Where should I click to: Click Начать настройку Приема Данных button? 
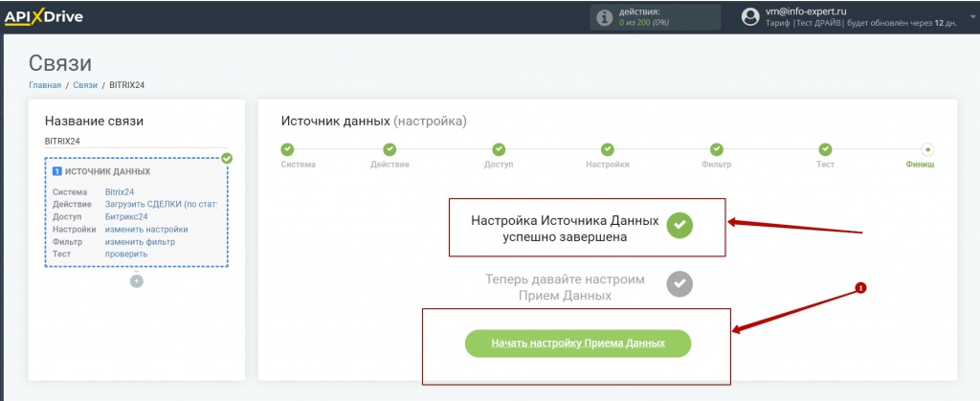click(578, 344)
